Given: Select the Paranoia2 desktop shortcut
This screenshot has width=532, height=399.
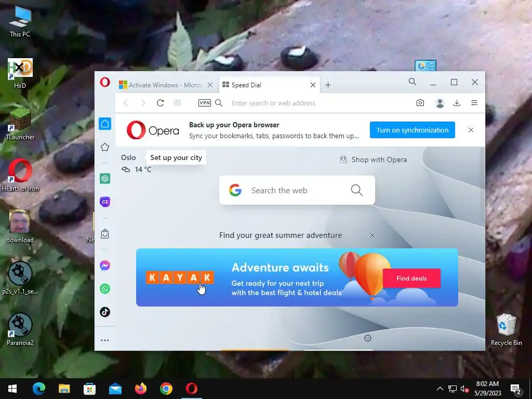Looking at the screenshot, I should pos(20,329).
